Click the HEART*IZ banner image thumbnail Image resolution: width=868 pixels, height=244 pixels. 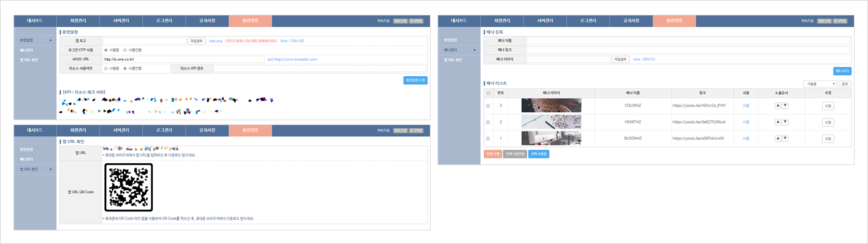tap(551, 122)
